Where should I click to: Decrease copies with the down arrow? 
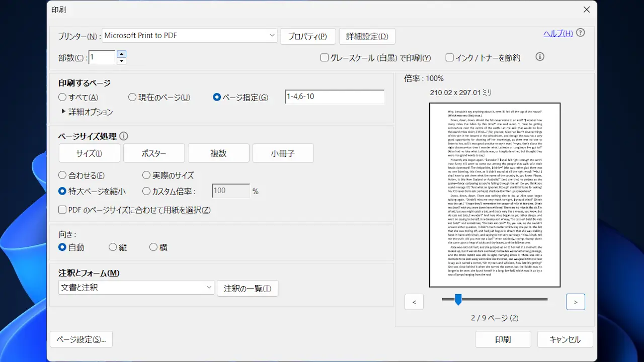pyautogui.click(x=121, y=61)
